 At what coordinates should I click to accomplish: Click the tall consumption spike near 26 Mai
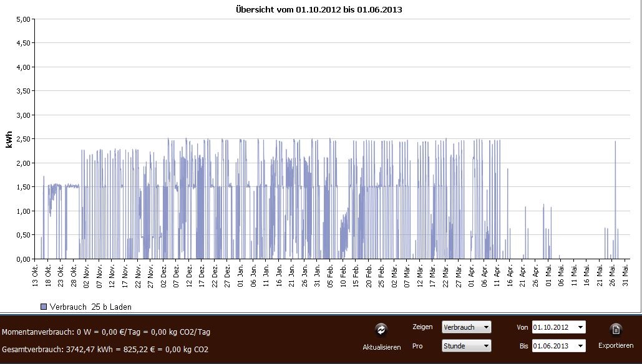[615, 187]
